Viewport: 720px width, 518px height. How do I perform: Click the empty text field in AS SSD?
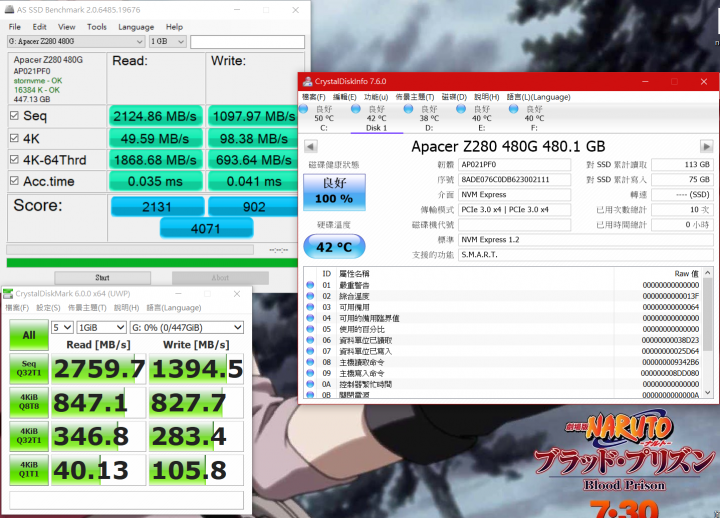[248, 42]
